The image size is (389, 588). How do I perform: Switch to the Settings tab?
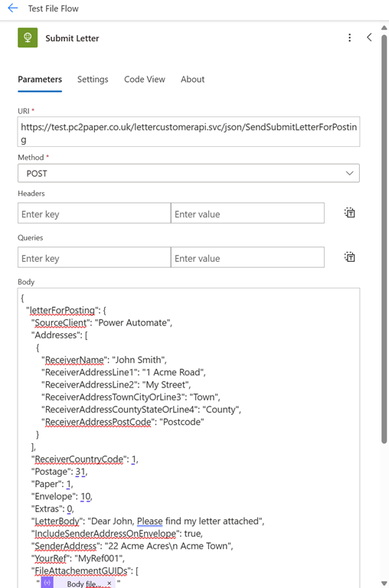(93, 79)
